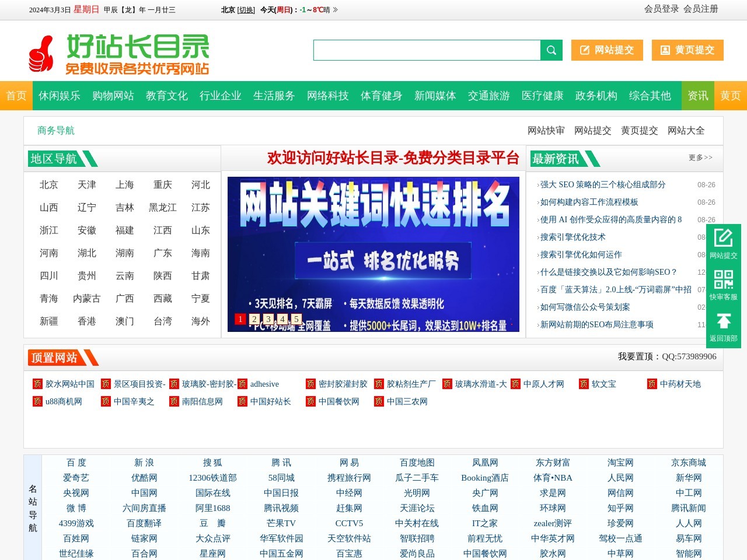Expand latest news with 更多>>
Screen dimensions: 747x560
click(700, 157)
